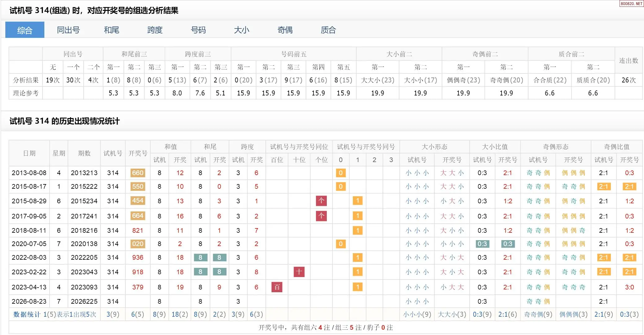Screen dimensions: 644x335
Task: Open the 质合 tab
Action: pos(328,30)
